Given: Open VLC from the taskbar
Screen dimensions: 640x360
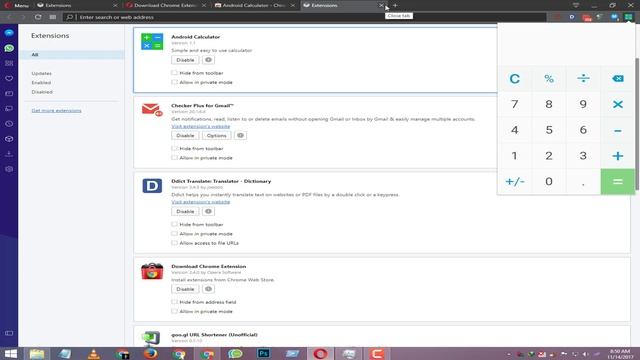Looking at the screenshot, I should [93, 354].
